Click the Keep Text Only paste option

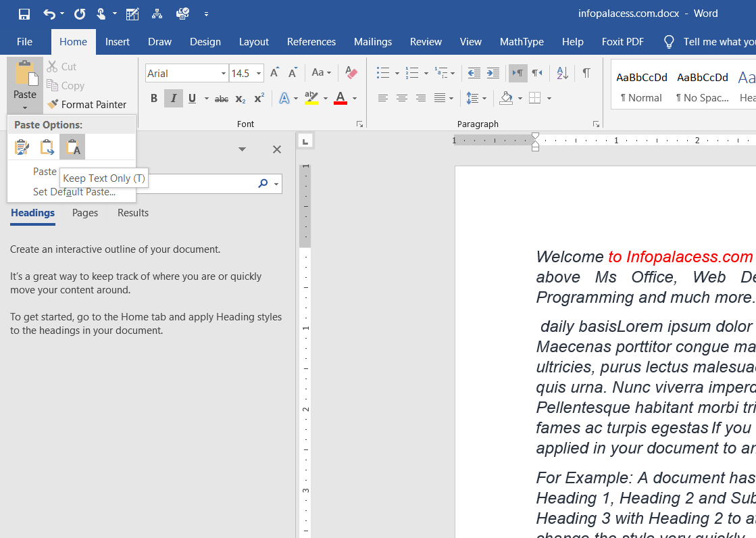(72, 147)
